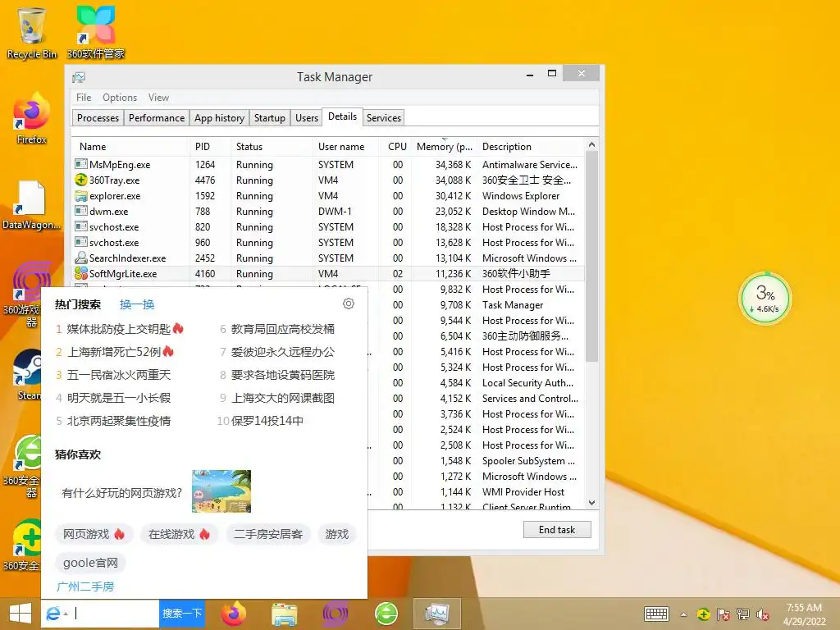The height and width of the screenshot is (630, 840).
Task: Open File Explorer from the taskbar
Action: click(285, 614)
